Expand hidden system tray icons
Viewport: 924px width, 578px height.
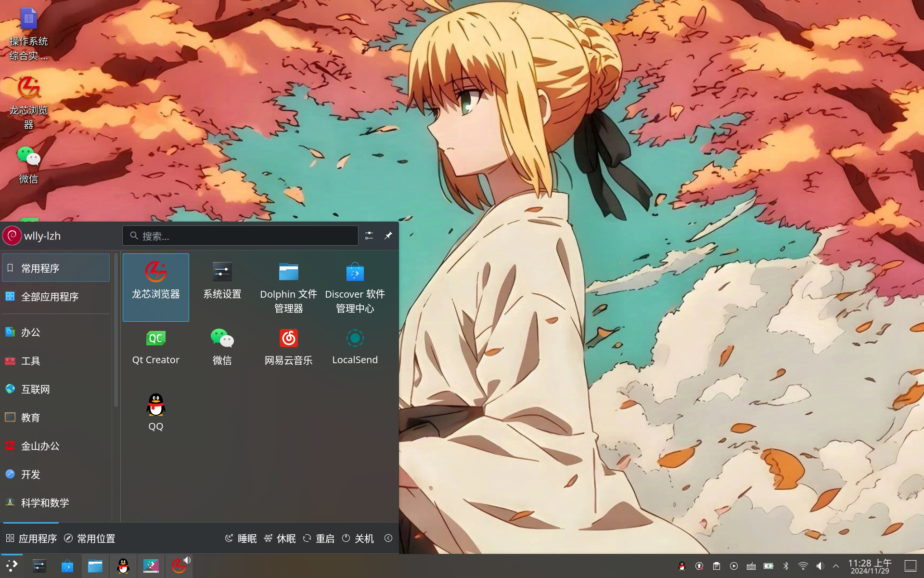[x=836, y=566]
